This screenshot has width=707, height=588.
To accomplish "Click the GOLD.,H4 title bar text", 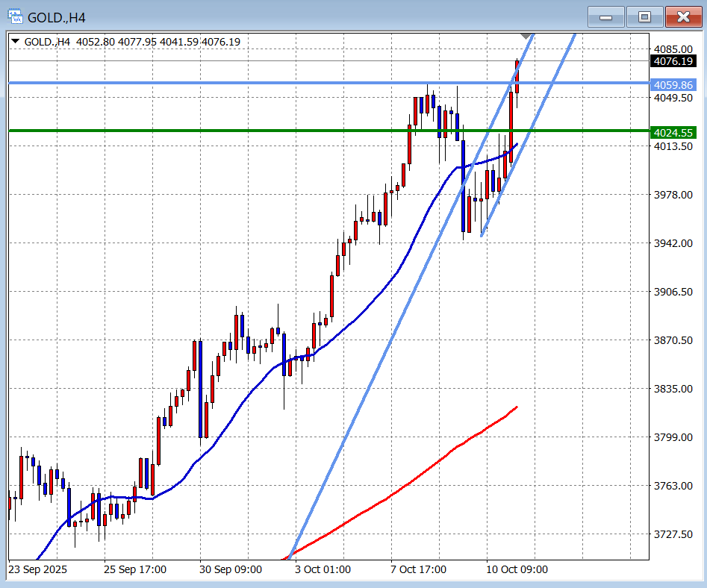I will click(57, 16).
